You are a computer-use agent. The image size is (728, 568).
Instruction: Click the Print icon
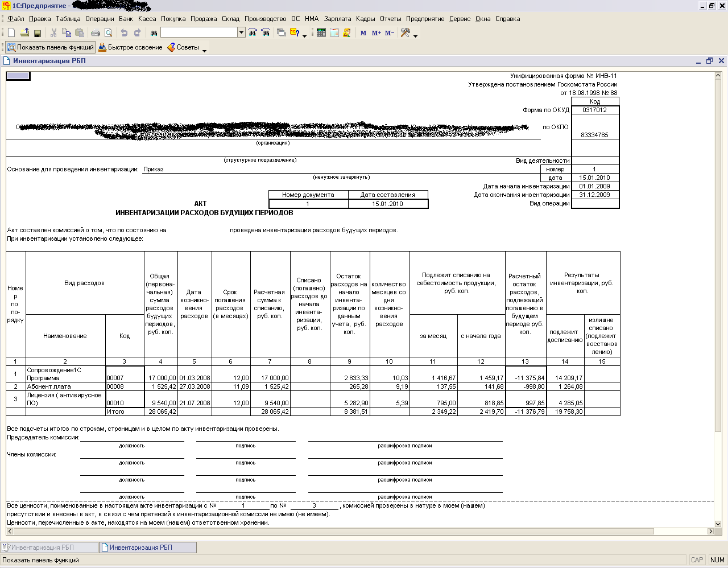[x=96, y=33]
